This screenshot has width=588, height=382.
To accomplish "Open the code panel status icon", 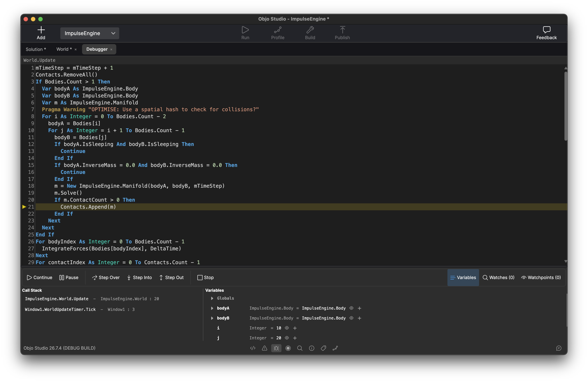I will tap(252, 348).
